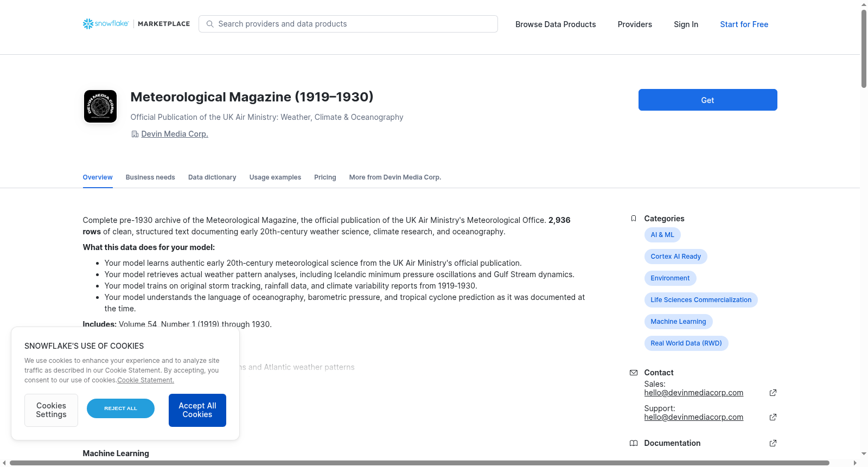The image size is (868, 467).
Task: Click the Meteorological Magazine (1919–1930) title
Action: click(252, 97)
